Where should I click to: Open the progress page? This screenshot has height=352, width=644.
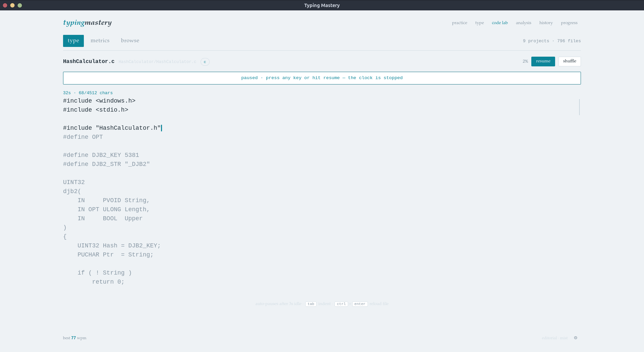tap(569, 23)
